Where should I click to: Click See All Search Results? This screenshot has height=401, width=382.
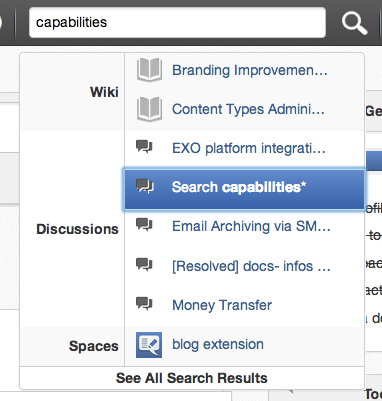click(x=192, y=378)
